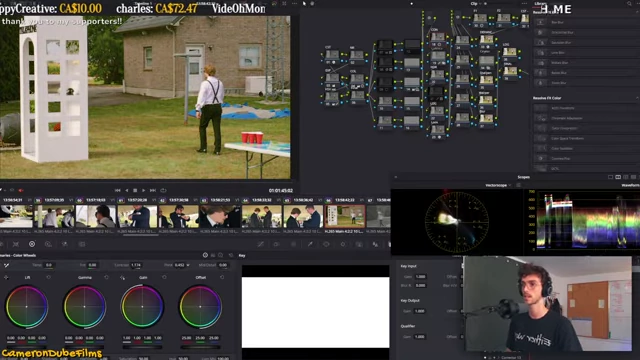640x360 pixels.
Task: Open the Tracker palette icon
Action: 343,244
